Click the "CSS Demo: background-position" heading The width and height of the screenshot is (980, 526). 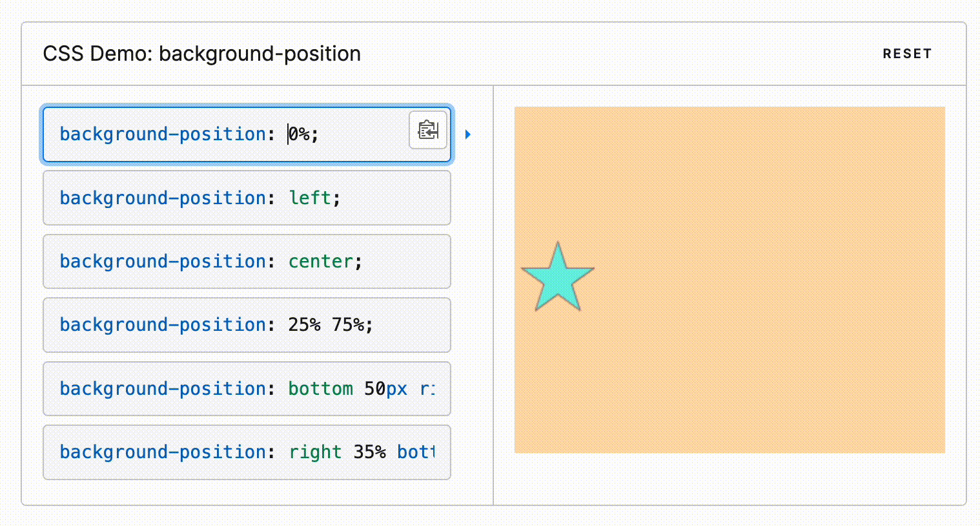tap(201, 54)
